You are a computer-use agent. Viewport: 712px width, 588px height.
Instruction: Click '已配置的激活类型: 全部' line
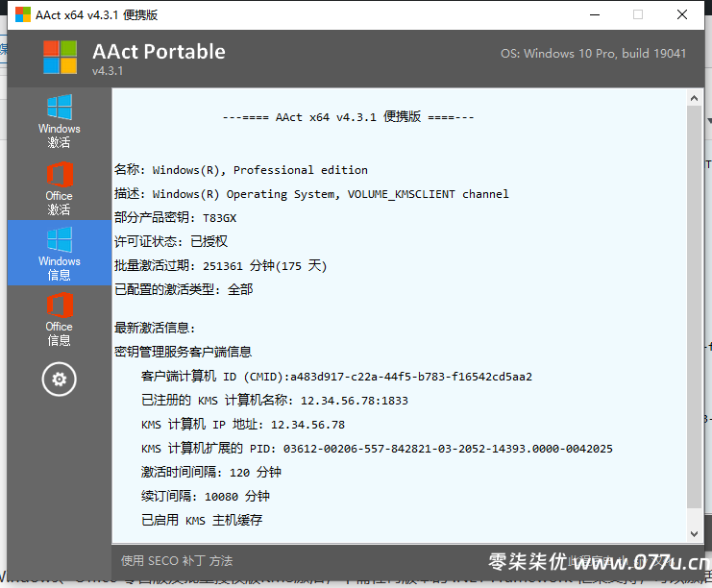184,290
